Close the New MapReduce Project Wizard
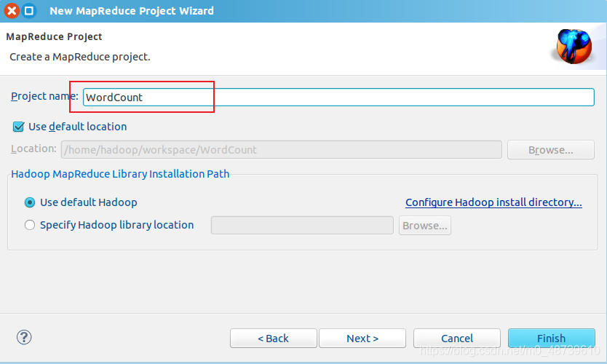Screen dimensions: 607x364 coord(12,10)
